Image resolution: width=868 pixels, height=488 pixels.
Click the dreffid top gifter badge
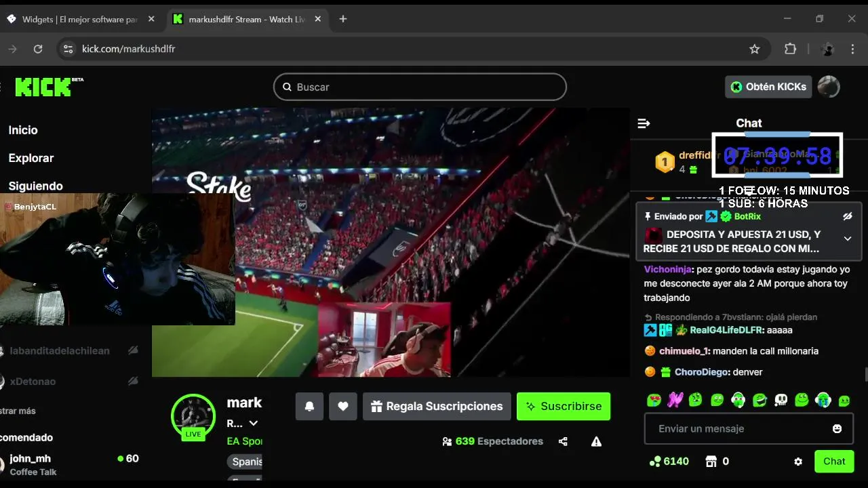[x=665, y=162]
